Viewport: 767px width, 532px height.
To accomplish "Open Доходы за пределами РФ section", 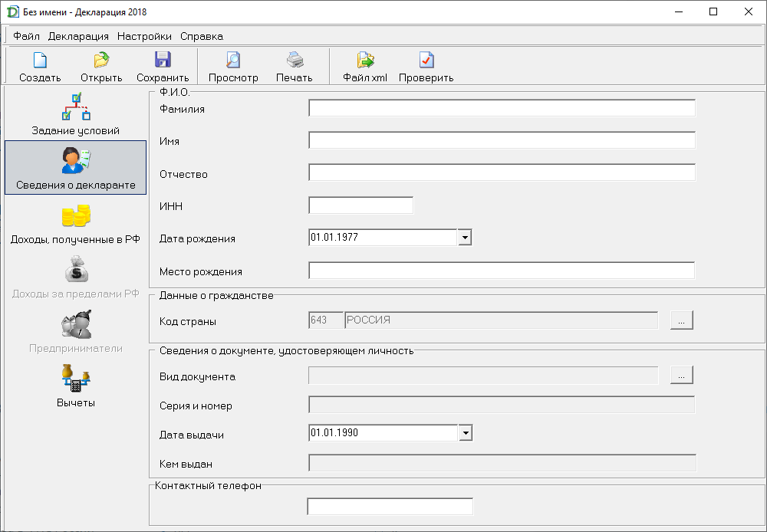I will [x=75, y=277].
